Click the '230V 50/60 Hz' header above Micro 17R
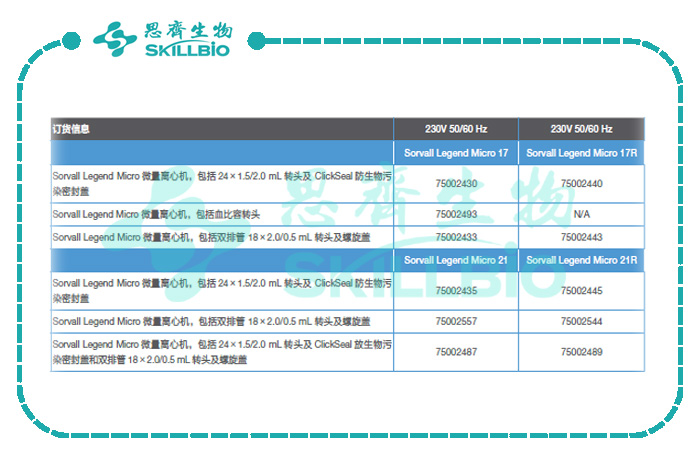The width and height of the screenshot is (700, 450). [581, 129]
